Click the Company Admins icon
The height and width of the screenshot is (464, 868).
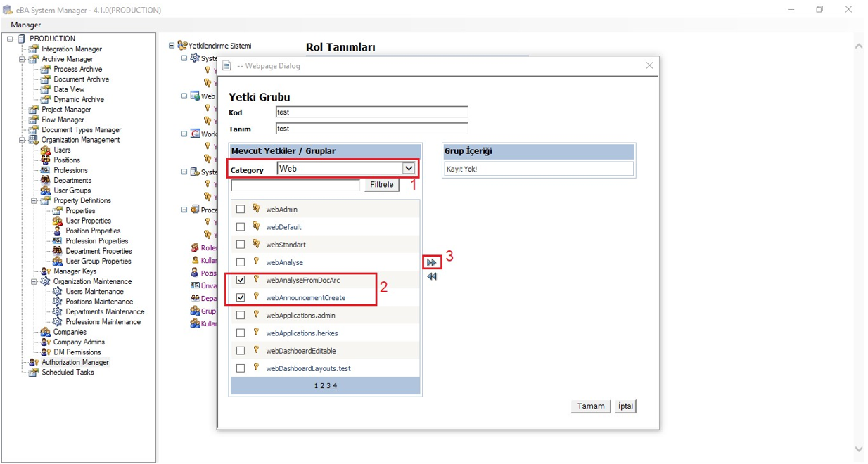46,342
